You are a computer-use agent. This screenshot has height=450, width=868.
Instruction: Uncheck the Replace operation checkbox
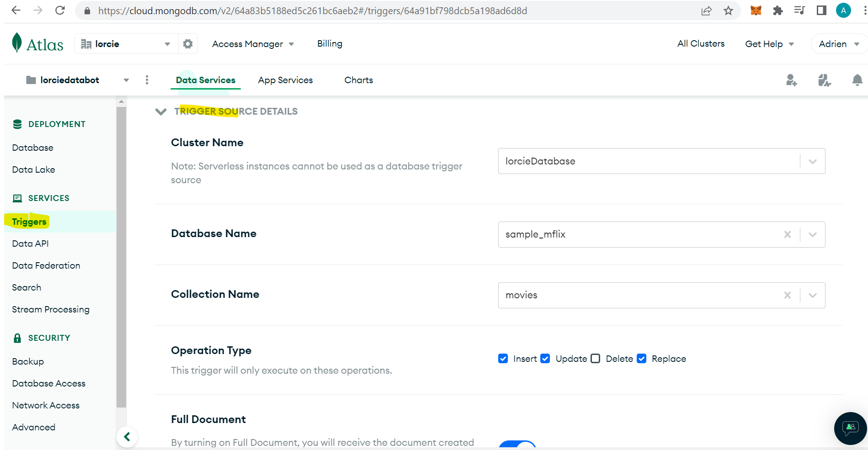[x=642, y=359]
